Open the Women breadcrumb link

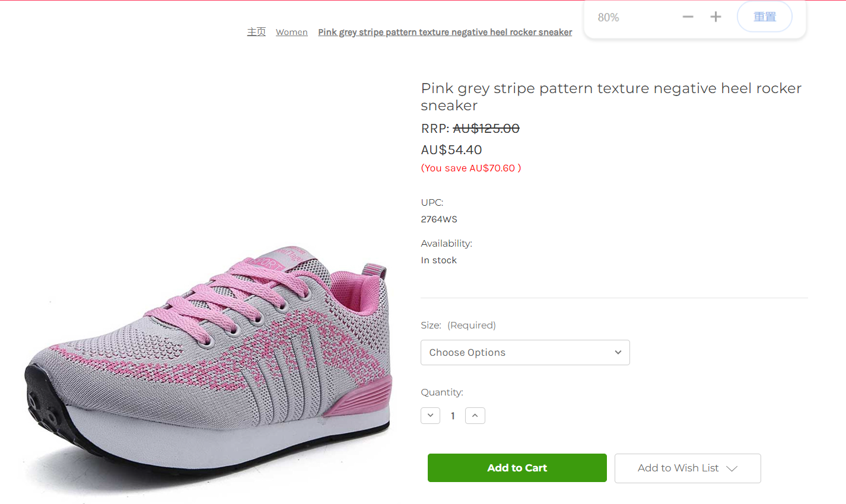tap(291, 32)
